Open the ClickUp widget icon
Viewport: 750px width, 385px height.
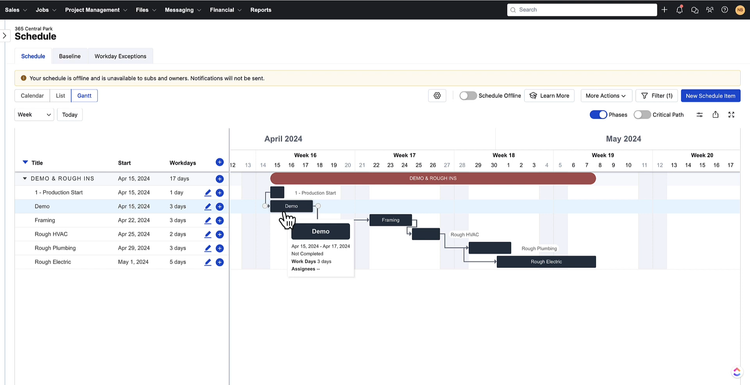click(x=737, y=372)
